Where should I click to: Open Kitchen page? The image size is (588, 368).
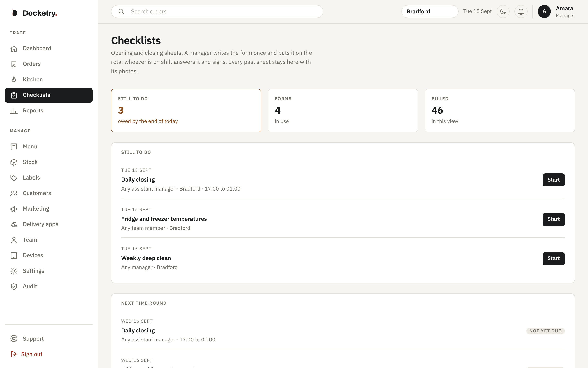click(x=49, y=80)
